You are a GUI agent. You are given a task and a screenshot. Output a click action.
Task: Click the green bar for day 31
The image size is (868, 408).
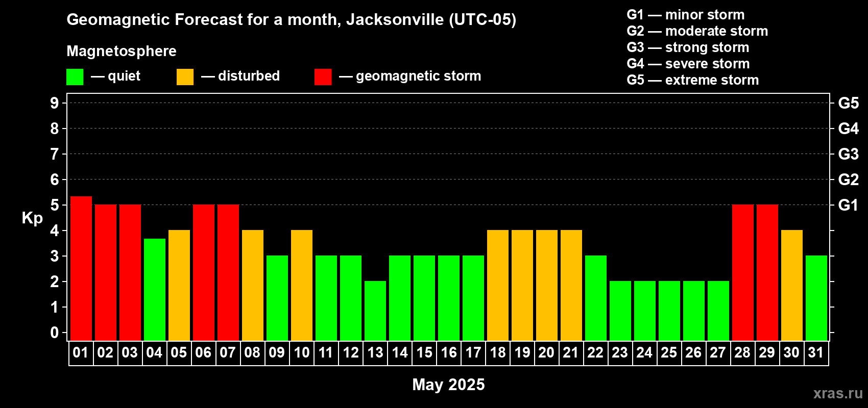(x=816, y=298)
